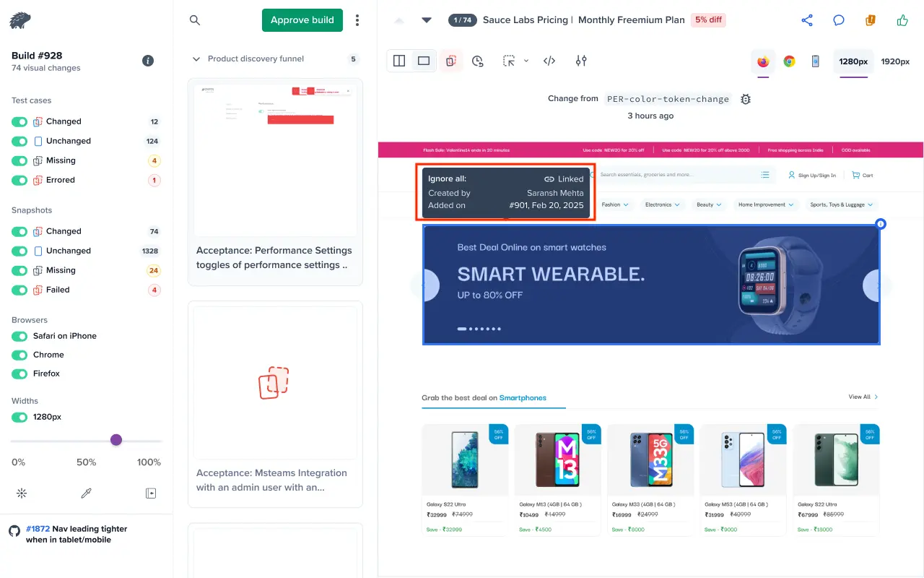Image resolution: width=924 pixels, height=578 pixels.
Task: Select the Firefox browser icon
Action: click(763, 61)
